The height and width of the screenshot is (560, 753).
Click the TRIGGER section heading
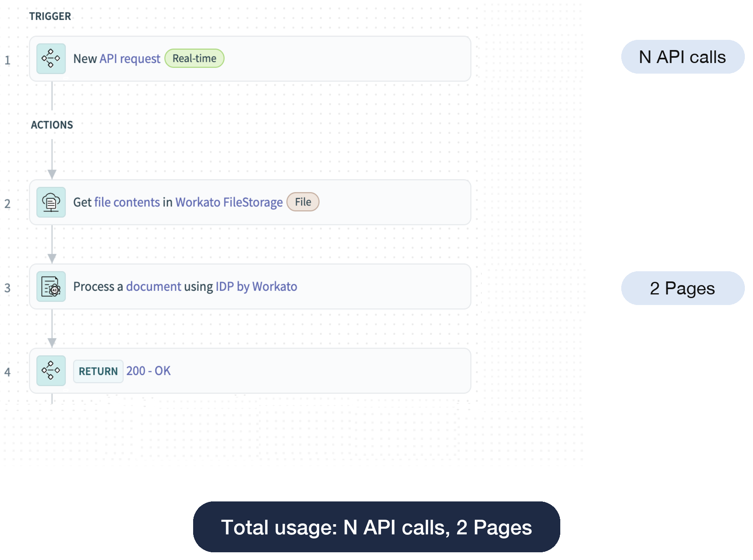(x=50, y=16)
